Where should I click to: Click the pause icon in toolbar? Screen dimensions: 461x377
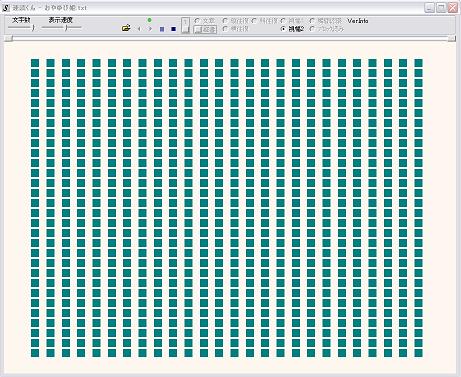[162, 29]
